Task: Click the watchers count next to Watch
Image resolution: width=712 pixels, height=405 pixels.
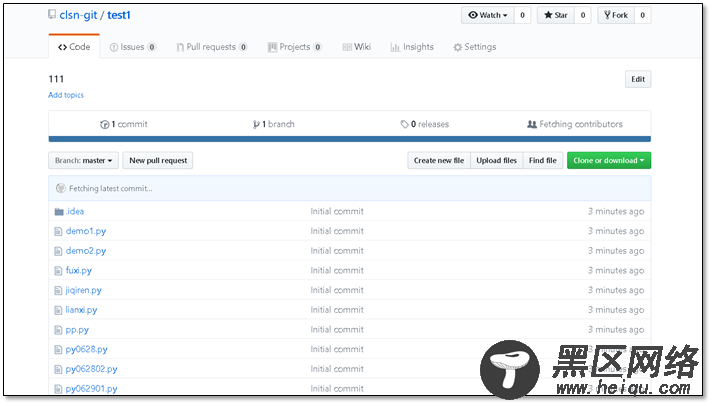Action: pyautogui.click(x=522, y=15)
